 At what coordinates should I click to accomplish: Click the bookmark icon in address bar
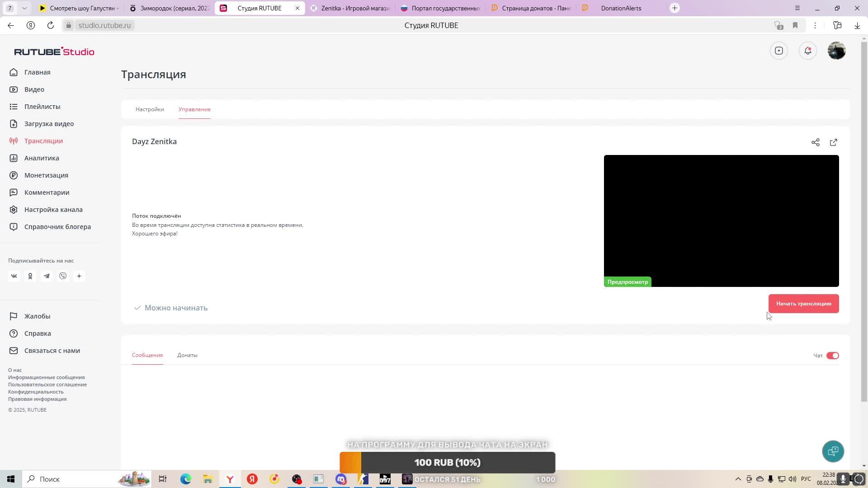(x=795, y=25)
